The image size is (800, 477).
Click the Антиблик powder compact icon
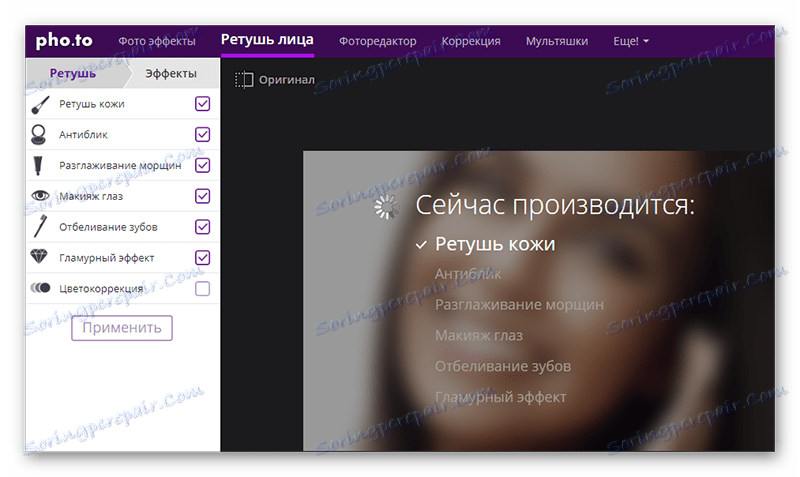point(38,135)
